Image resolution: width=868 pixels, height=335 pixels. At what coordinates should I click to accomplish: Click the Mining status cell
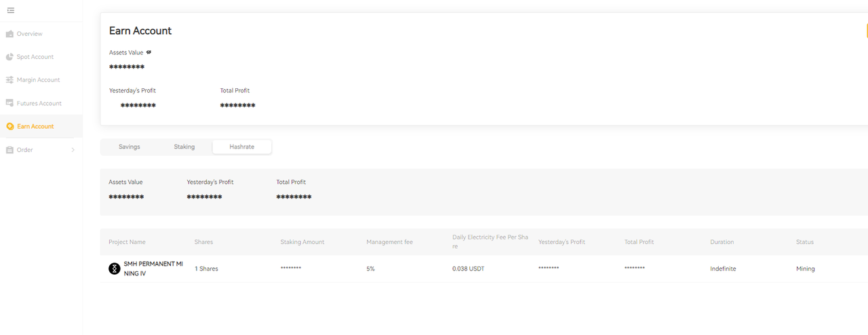[x=806, y=269]
